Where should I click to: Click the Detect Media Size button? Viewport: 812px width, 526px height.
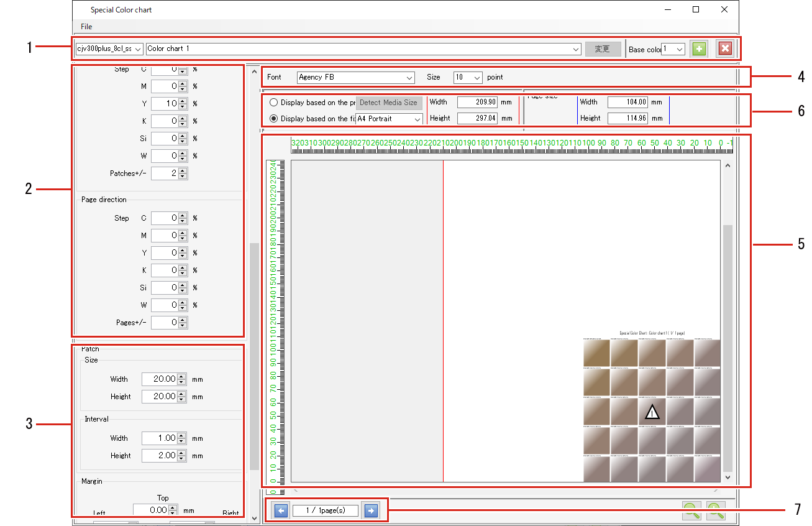click(389, 102)
